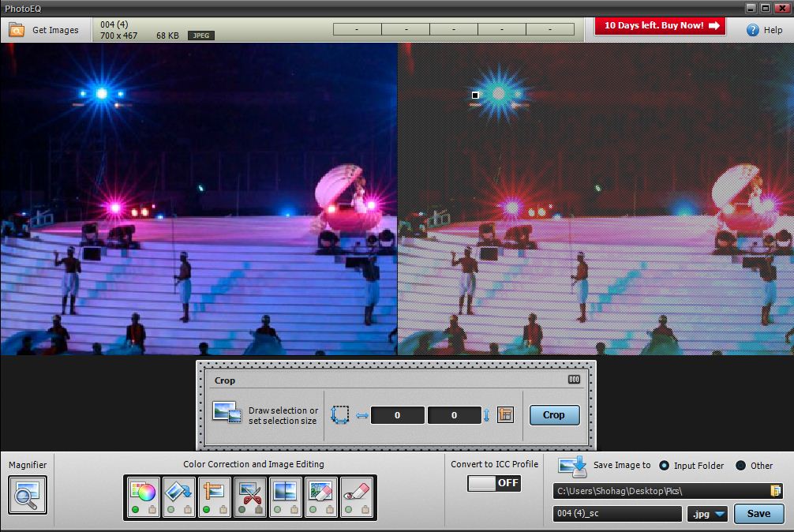Click Get Images to load photos
The image size is (794, 532).
coord(44,30)
